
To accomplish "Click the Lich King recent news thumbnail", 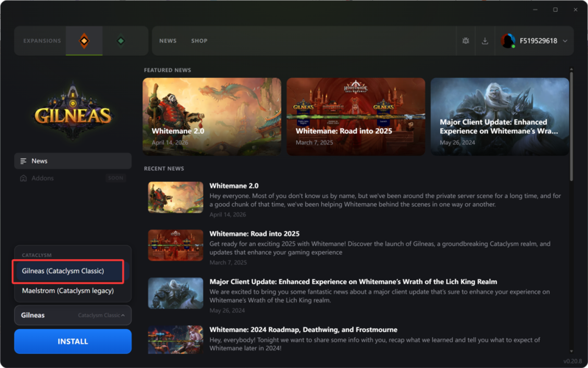I will 176,293.
